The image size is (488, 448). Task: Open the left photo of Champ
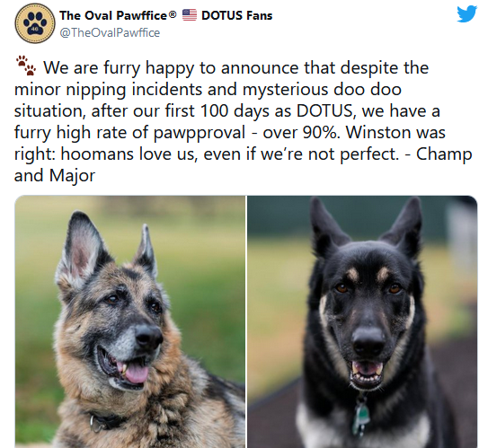(x=130, y=321)
